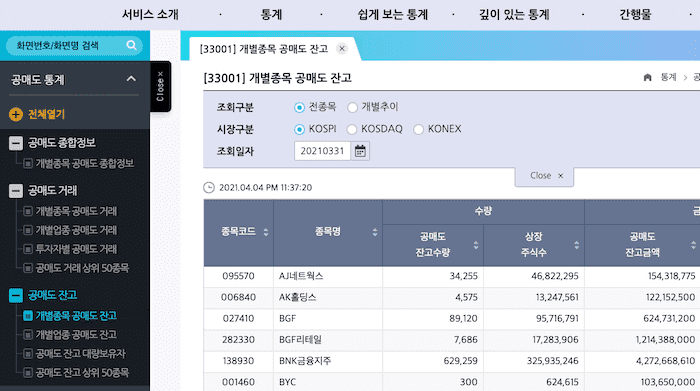Viewport: 700px width, 391px height.
Task: Open 공매도 잔고 대량보유자 tree item
Action: tap(81, 354)
